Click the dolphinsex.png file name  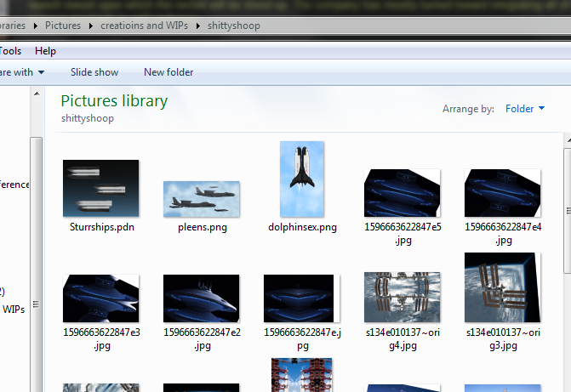pos(302,228)
